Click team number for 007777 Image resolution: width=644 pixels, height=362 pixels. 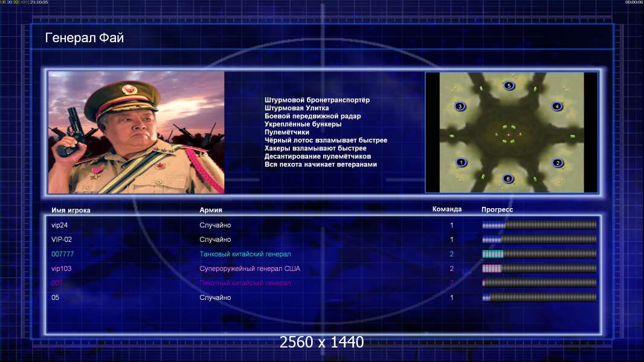click(451, 254)
